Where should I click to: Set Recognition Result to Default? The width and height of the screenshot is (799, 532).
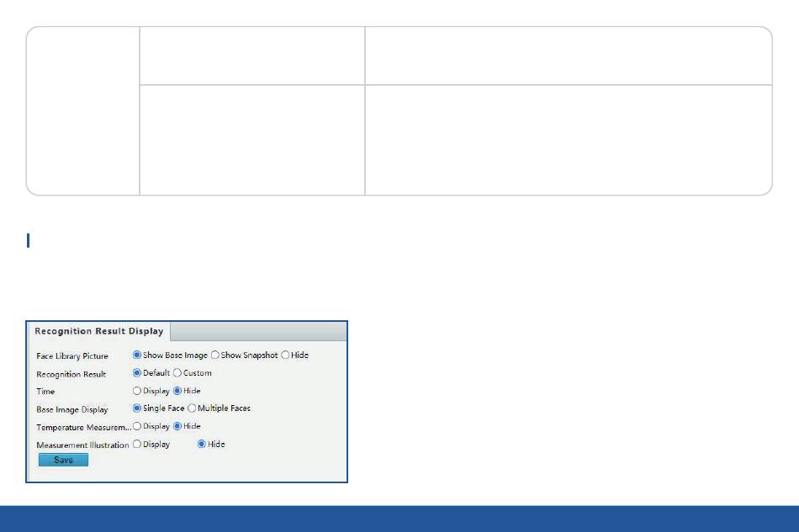click(x=136, y=372)
